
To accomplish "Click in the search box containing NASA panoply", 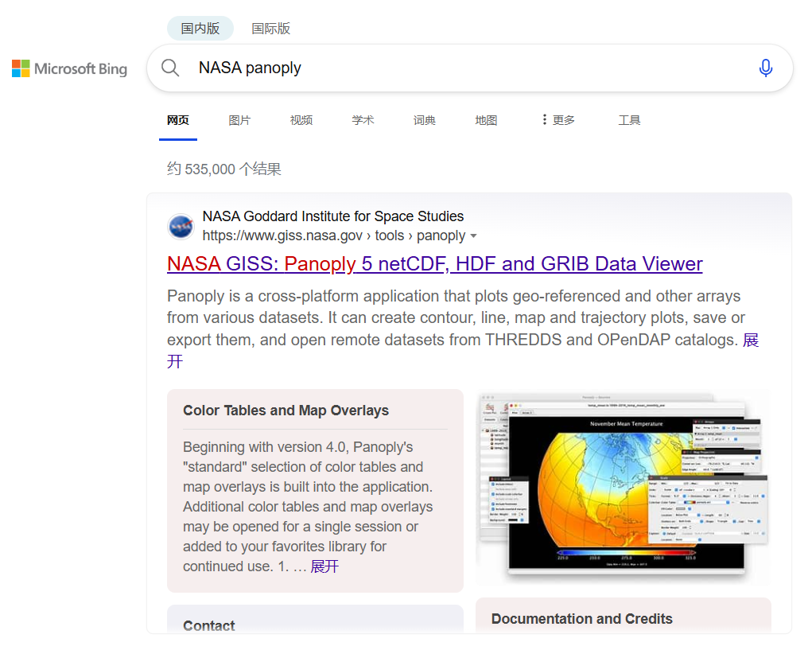I will coord(470,68).
